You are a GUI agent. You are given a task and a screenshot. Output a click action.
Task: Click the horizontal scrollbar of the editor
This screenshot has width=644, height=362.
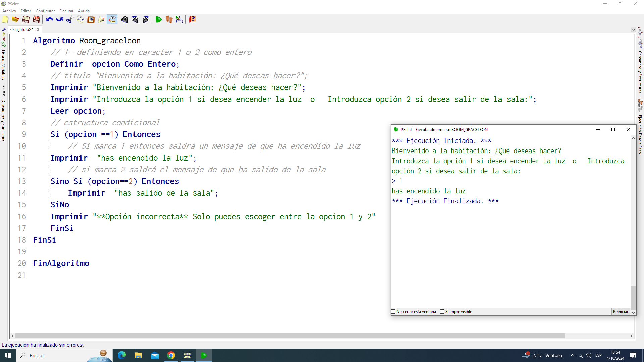[x=290, y=336]
